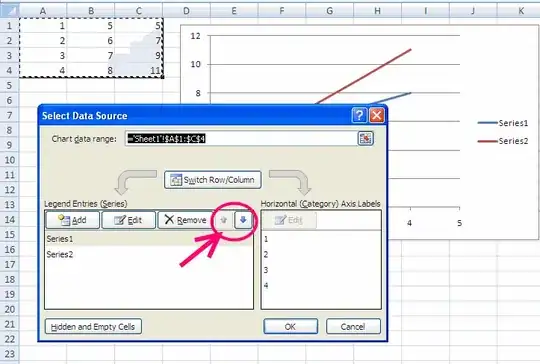Select column C header
Screen dimensions: 540x364
tap(139, 11)
